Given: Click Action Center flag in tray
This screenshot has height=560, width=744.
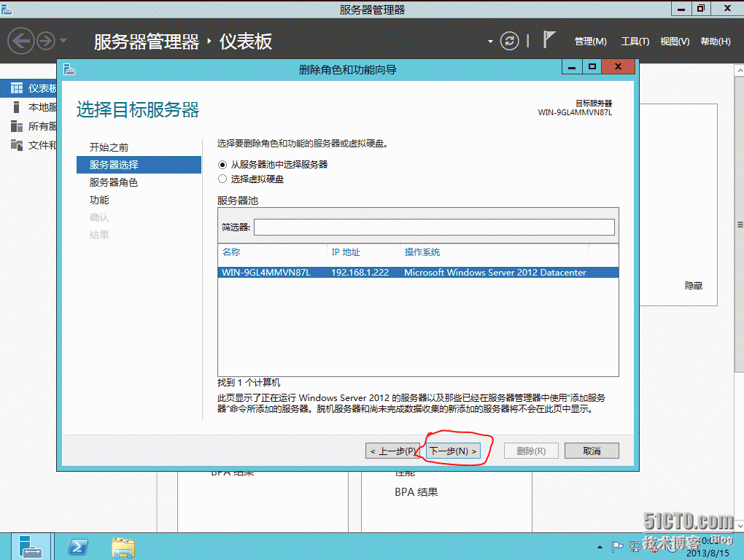Looking at the screenshot, I should point(617,547).
